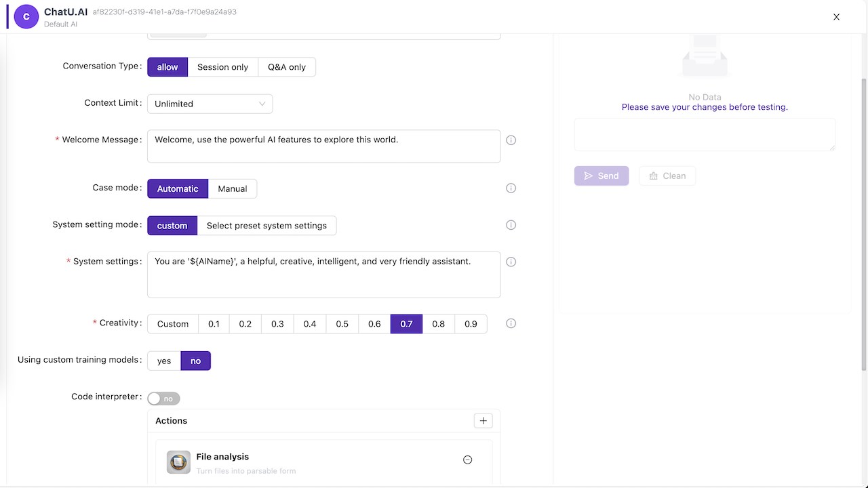Click the System setting mode info icon
This screenshot has width=868, height=488.
tap(511, 225)
